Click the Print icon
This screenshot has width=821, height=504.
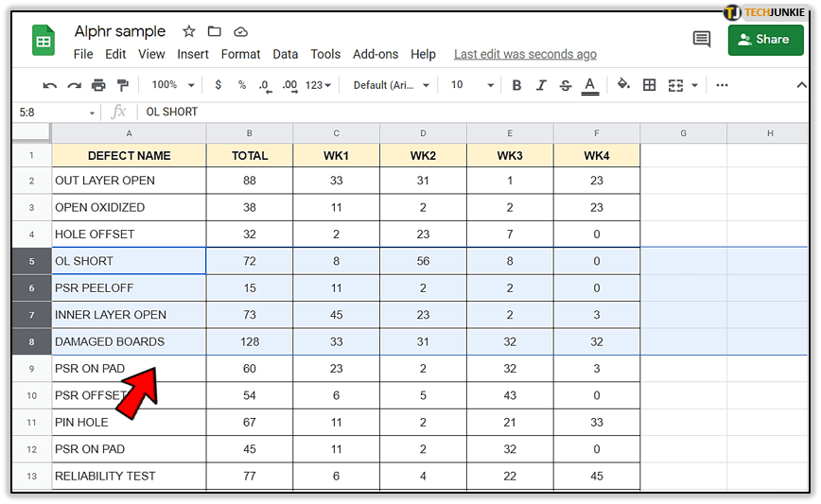click(98, 85)
